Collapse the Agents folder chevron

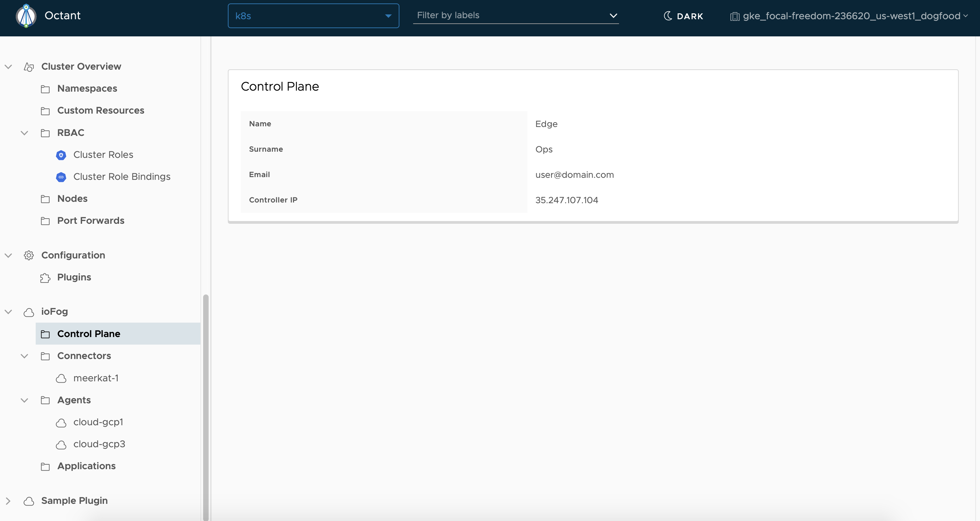pos(24,400)
